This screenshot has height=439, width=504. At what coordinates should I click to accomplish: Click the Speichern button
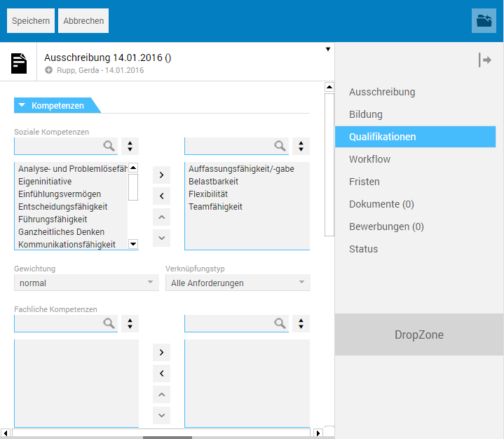[x=31, y=21]
